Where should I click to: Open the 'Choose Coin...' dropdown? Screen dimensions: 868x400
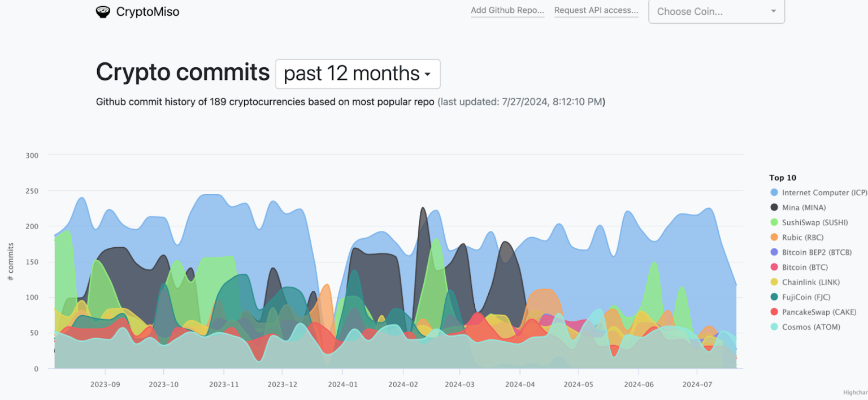715,11
